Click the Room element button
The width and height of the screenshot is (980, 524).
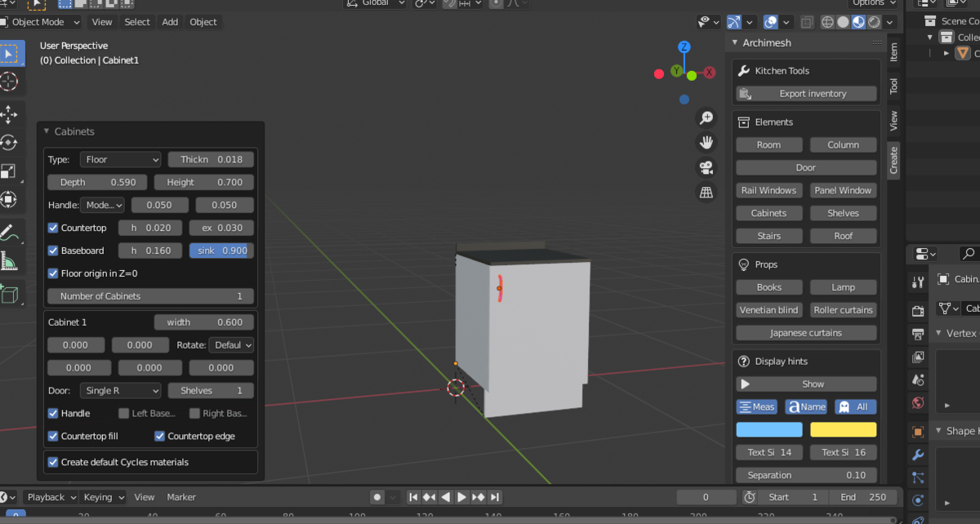pos(768,144)
